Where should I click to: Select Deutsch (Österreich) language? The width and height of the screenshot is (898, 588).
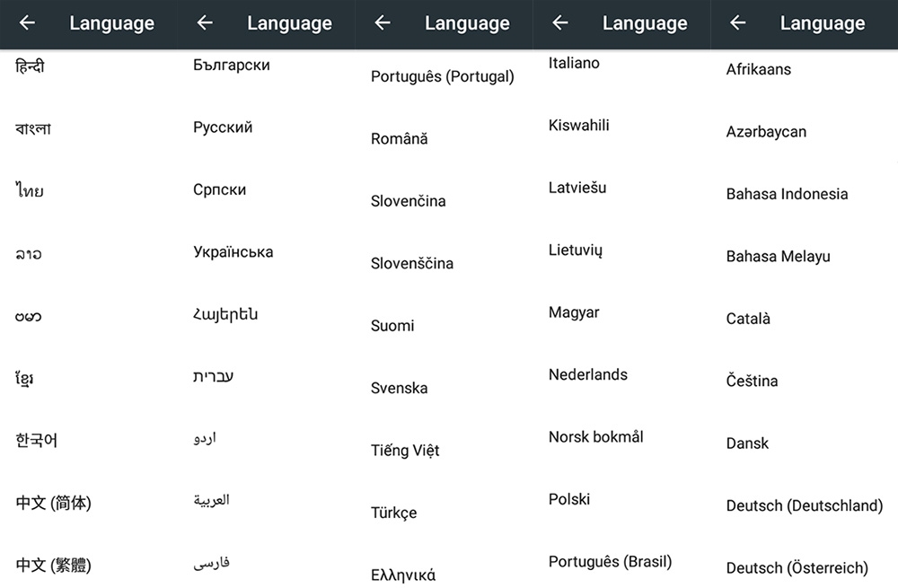pos(797,568)
